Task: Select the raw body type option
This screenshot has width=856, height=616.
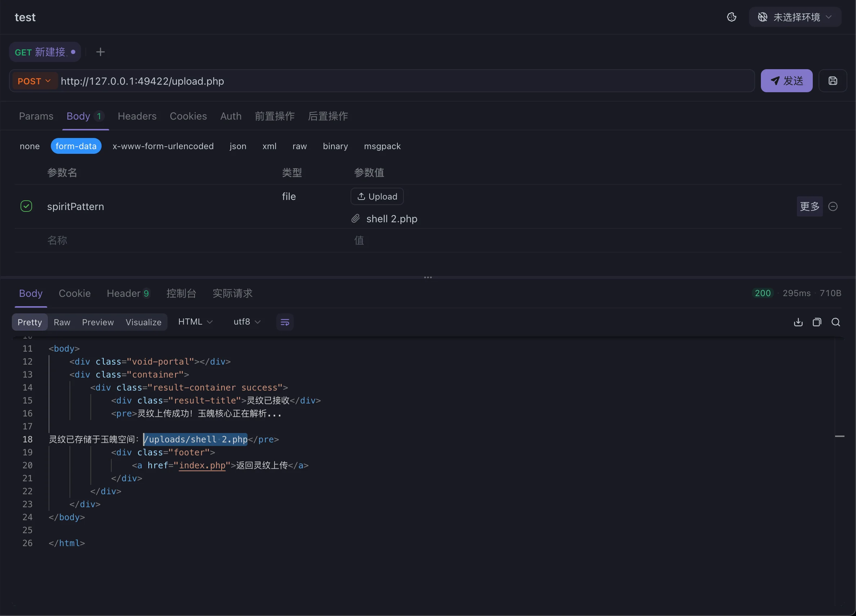Action: (x=299, y=146)
